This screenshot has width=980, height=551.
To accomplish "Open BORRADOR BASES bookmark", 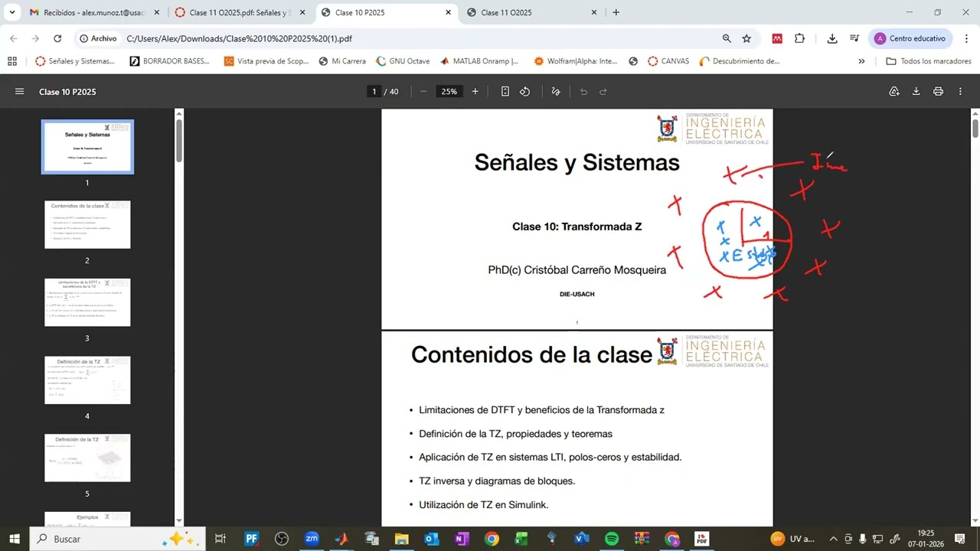I will [170, 61].
